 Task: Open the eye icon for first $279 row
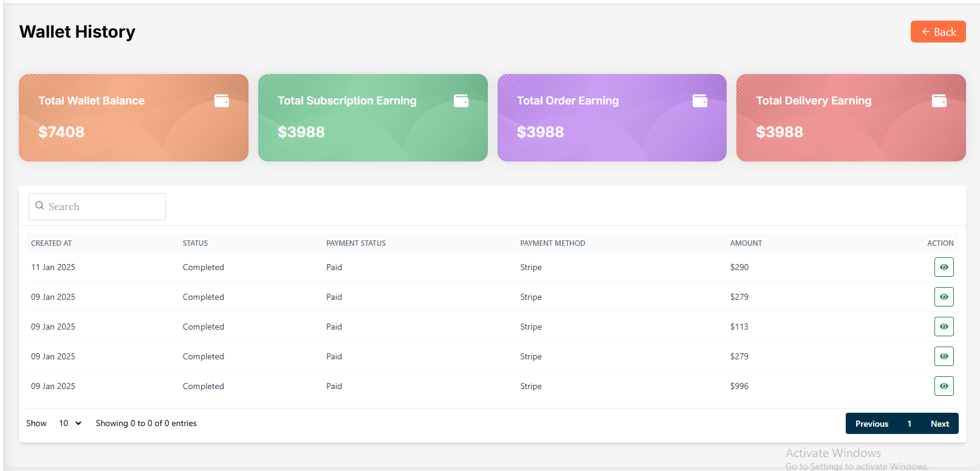click(x=944, y=297)
